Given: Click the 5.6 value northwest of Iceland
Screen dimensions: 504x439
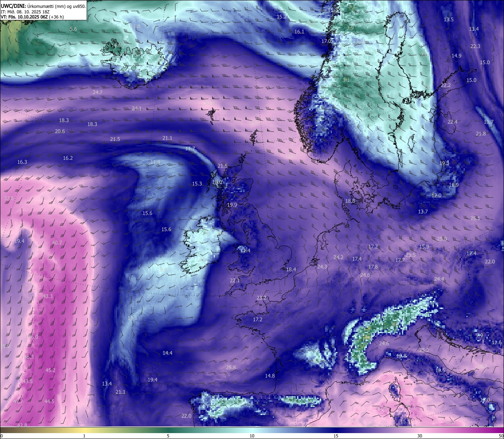Looking at the screenshot, I should point(73,29).
